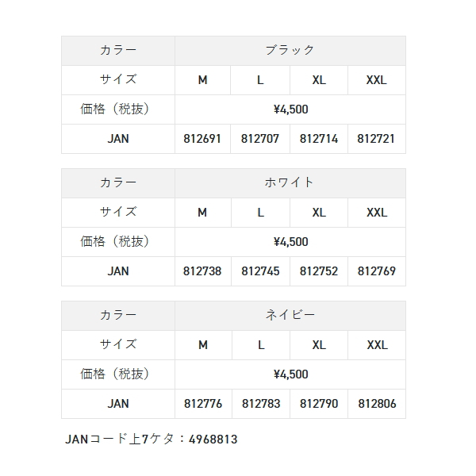Click JAN code 812714 for black XL
Screen dimensions: 476x476
tap(319, 139)
